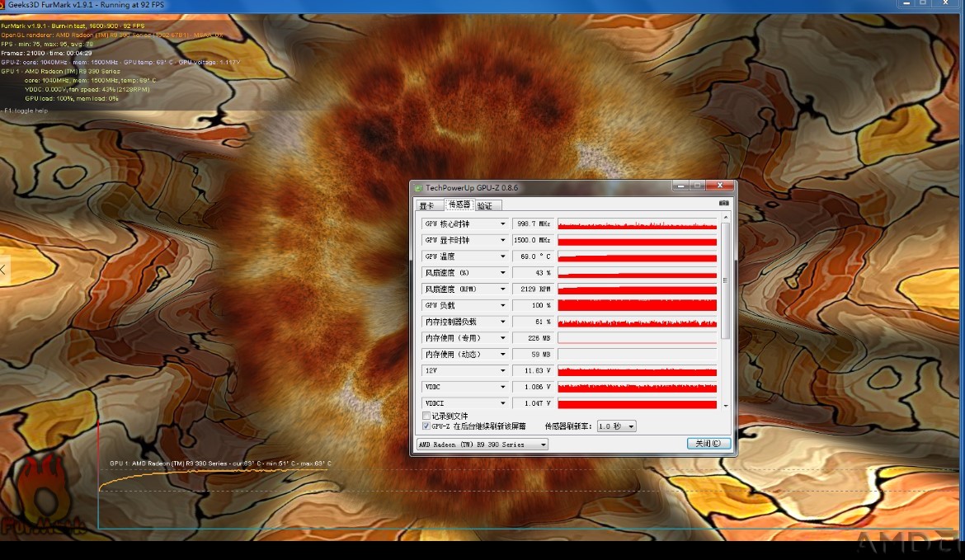Click the 12V history graph
The image size is (965, 560).
coord(637,370)
